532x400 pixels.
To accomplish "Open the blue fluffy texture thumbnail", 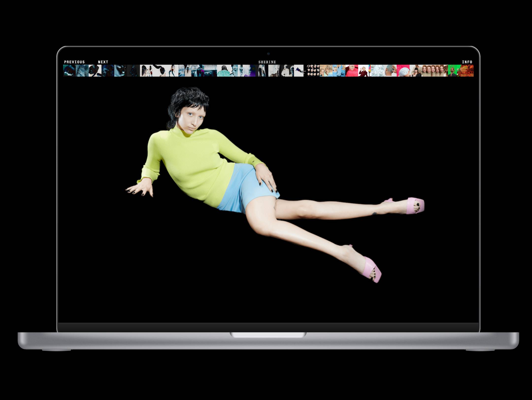I will (x=339, y=71).
